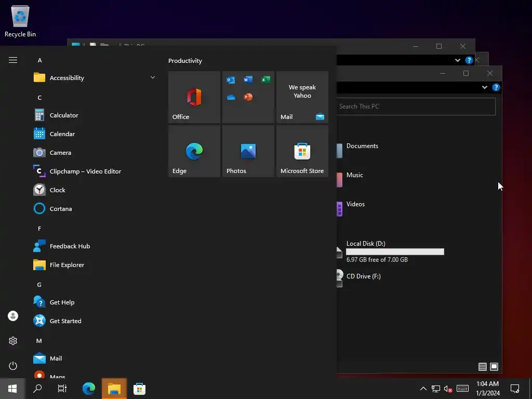Click the Windows Start button

coord(12,389)
